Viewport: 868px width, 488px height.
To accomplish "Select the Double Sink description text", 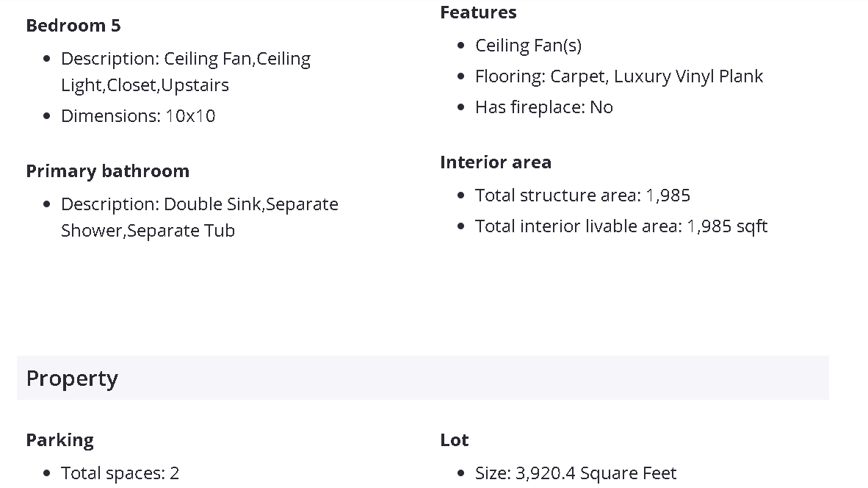I will (x=199, y=217).
